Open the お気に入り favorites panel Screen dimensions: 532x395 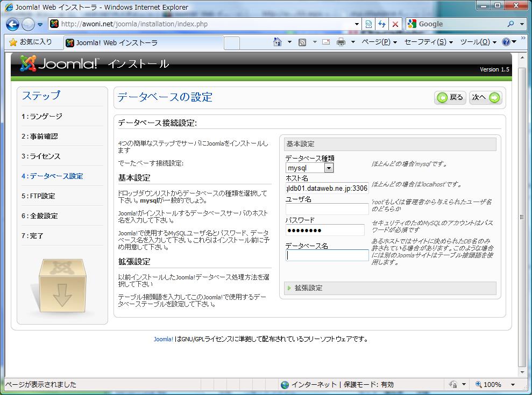(x=31, y=42)
